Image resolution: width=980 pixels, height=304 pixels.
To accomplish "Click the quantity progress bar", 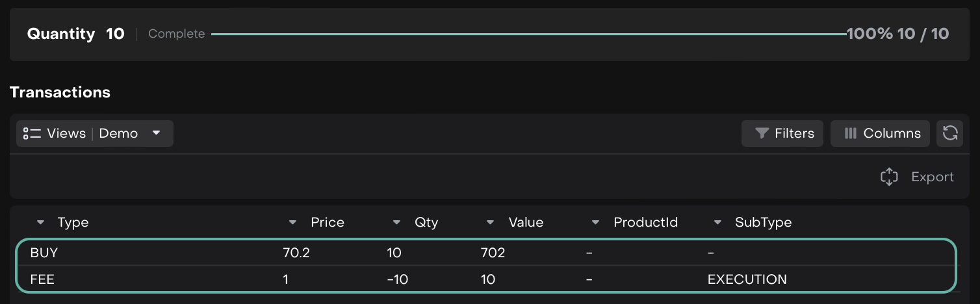I will coord(528,34).
